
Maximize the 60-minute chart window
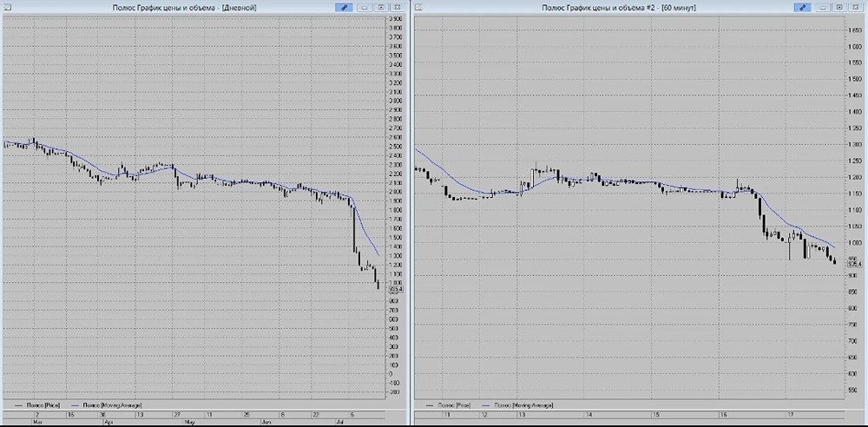coord(839,7)
